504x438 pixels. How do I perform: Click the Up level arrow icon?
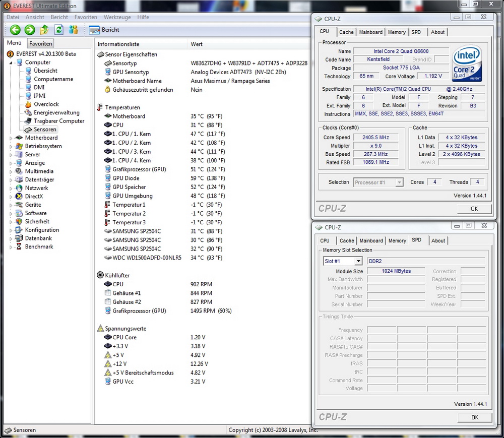point(44,30)
